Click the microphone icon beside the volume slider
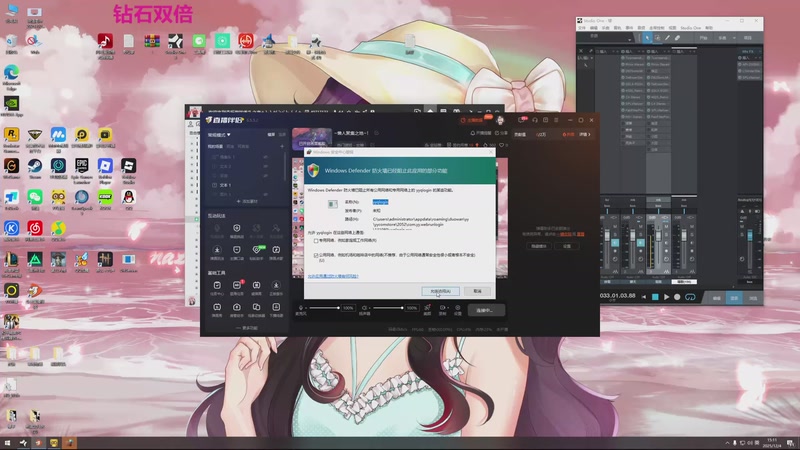Screen dimensions: 800x450 point(301,308)
